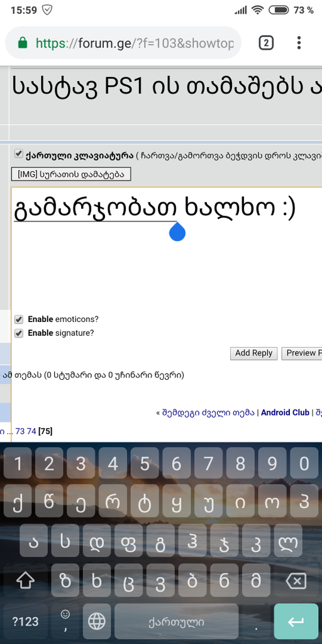Tap the ჯ key
The height and width of the screenshot is (644, 322).
[225, 540]
